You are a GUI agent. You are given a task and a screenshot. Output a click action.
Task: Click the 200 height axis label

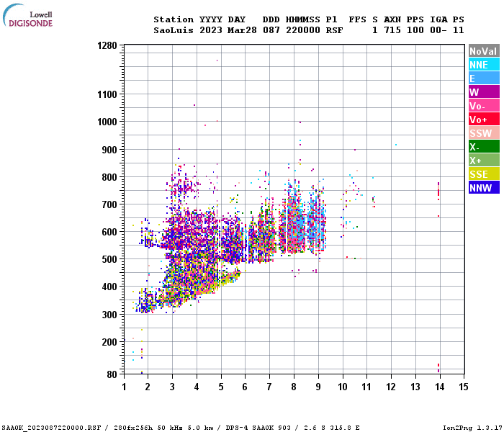[109, 342]
